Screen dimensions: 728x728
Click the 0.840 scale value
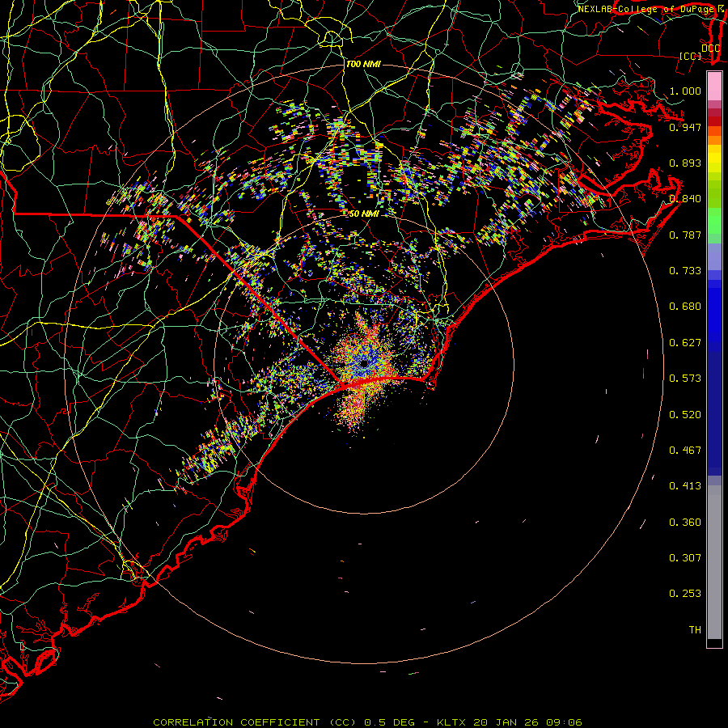(685, 199)
